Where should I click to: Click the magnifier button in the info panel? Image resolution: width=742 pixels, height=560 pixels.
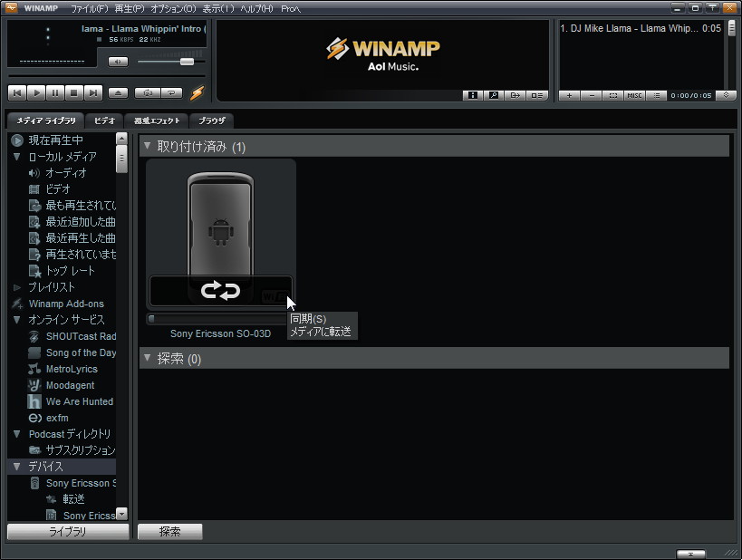(x=494, y=95)
